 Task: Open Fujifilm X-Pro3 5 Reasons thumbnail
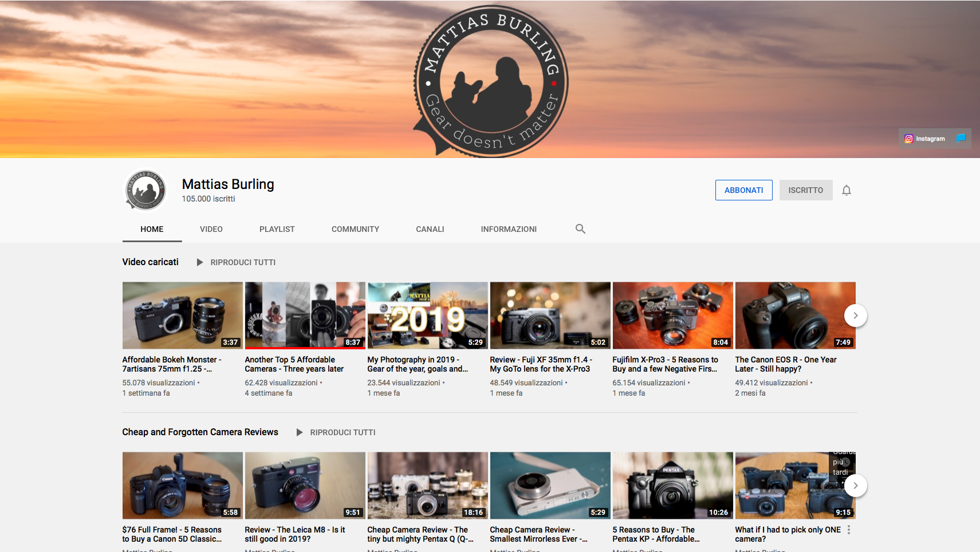point(673,316)
